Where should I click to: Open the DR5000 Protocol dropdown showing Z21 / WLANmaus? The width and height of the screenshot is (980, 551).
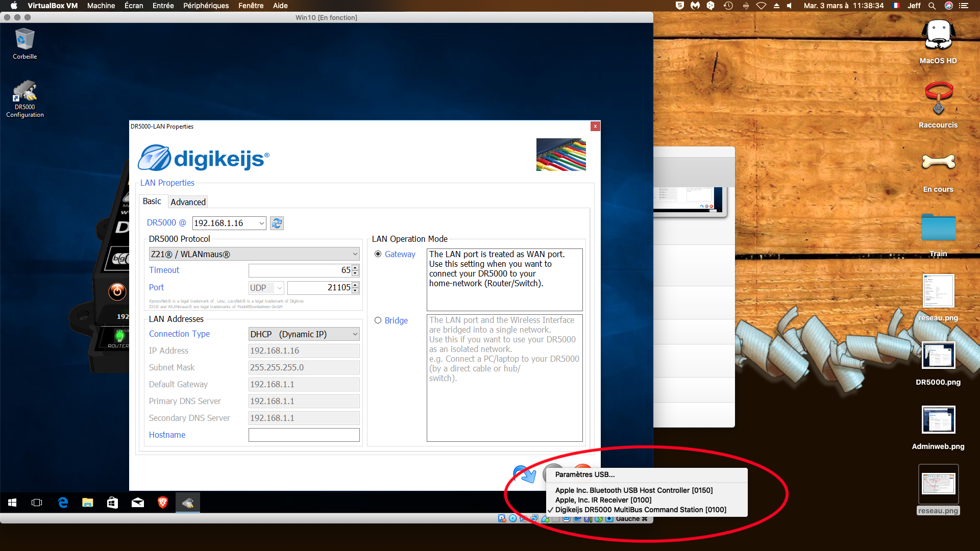(x=254, y=254)
